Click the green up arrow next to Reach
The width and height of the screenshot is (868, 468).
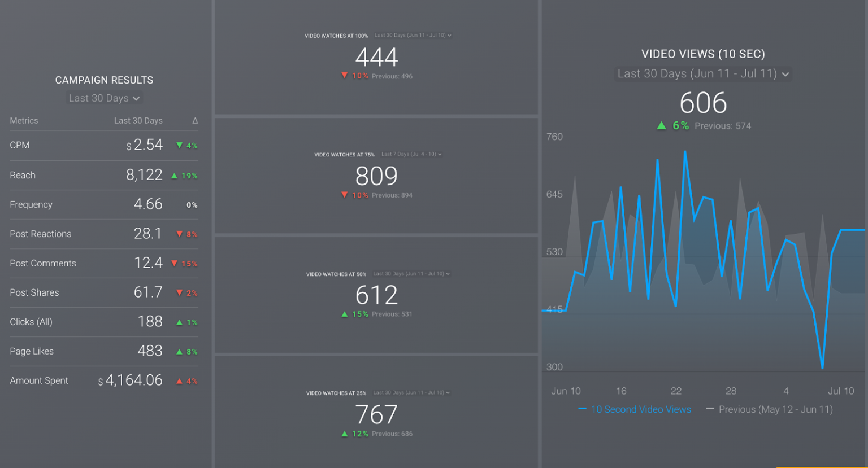tap(175, 176)
